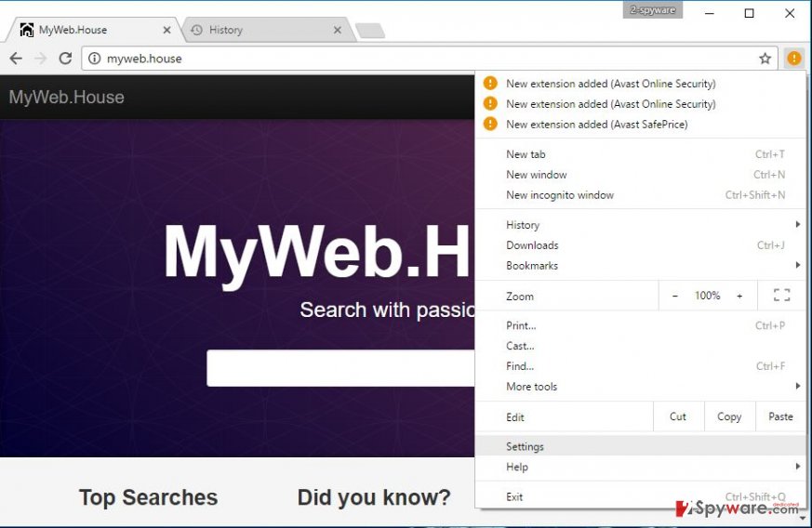Select Find... from the menu
This screenshot has height=528, width=812.
point(640,366)
